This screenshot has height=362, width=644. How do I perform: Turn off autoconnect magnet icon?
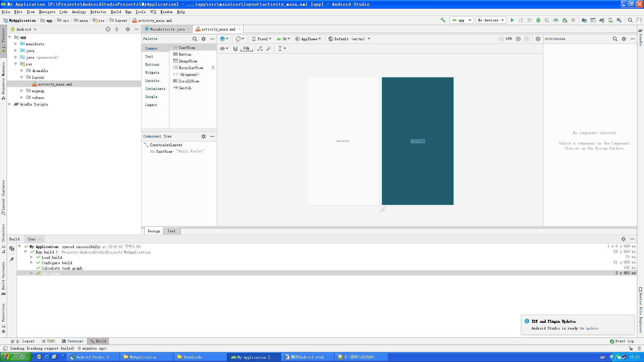235,49
